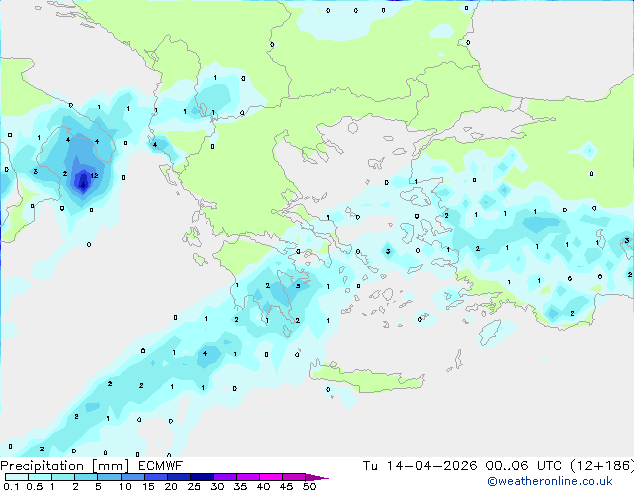Pick the 35–40 mm magenta legend swatch
This screenshot has height=490, width=634.
[247, 477]
